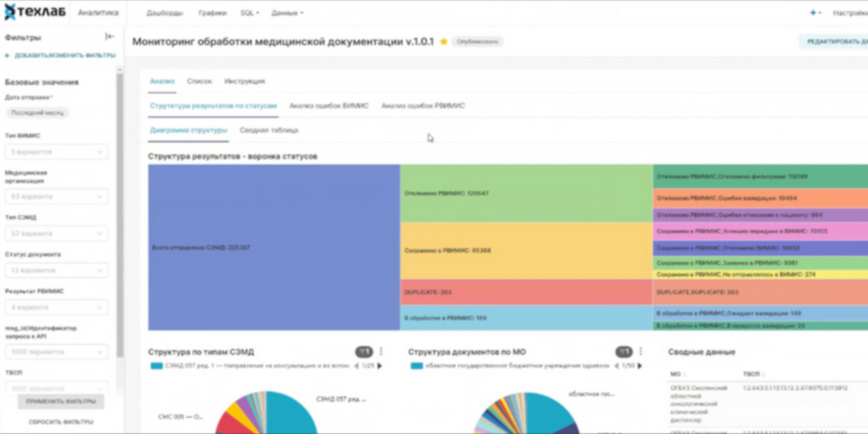
Task: Click the Сбросить фильтры link
Action: click(x=61, y=422)
